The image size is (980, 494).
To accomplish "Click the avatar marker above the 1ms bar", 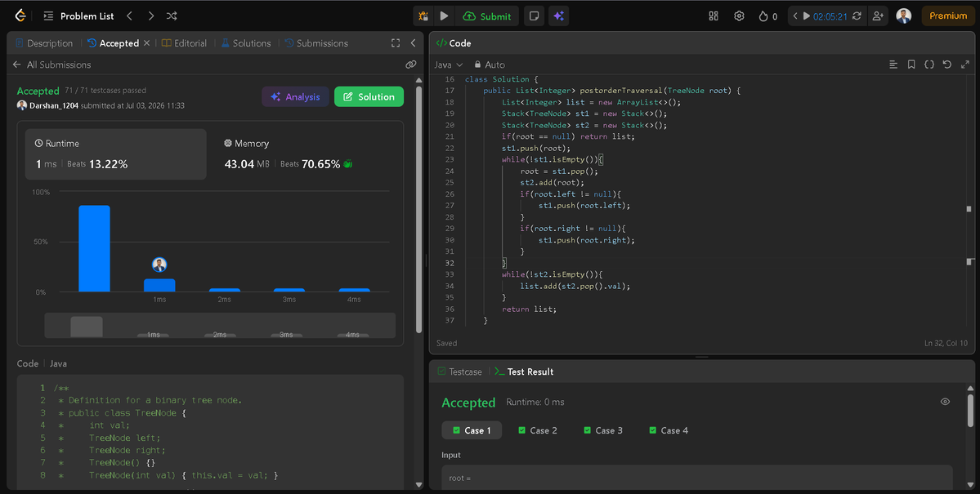I will [159, 265].
